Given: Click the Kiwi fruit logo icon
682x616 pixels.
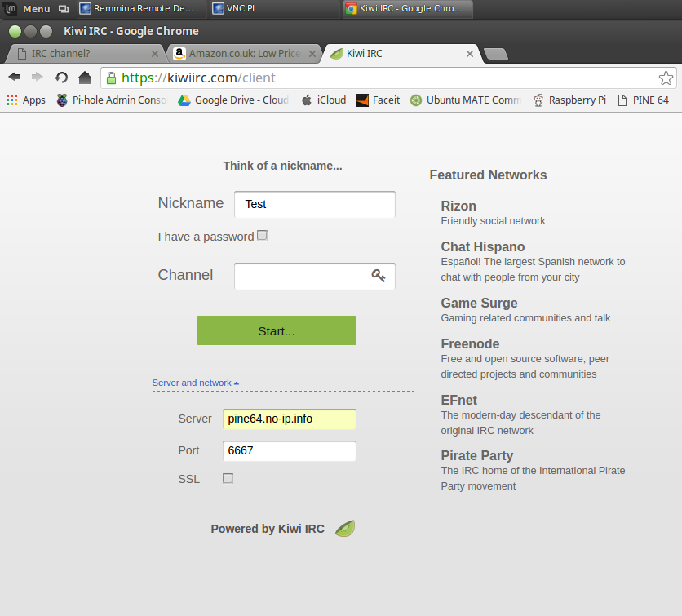Looking at the screenshot, I should (345, 529).
